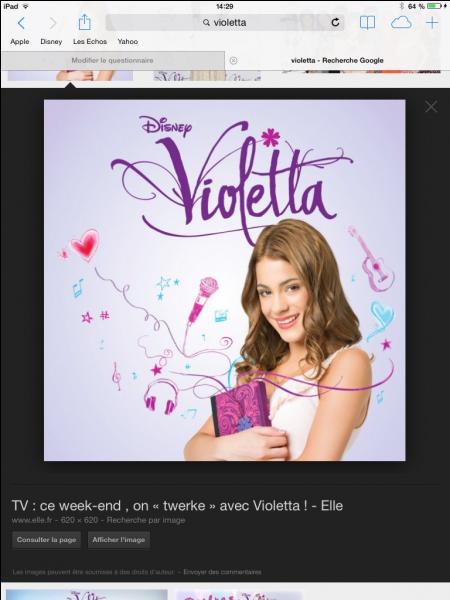This screenshot has height=600, width=450.
Task: Open the share sheet icon
Action: click(x=84, y=22)
